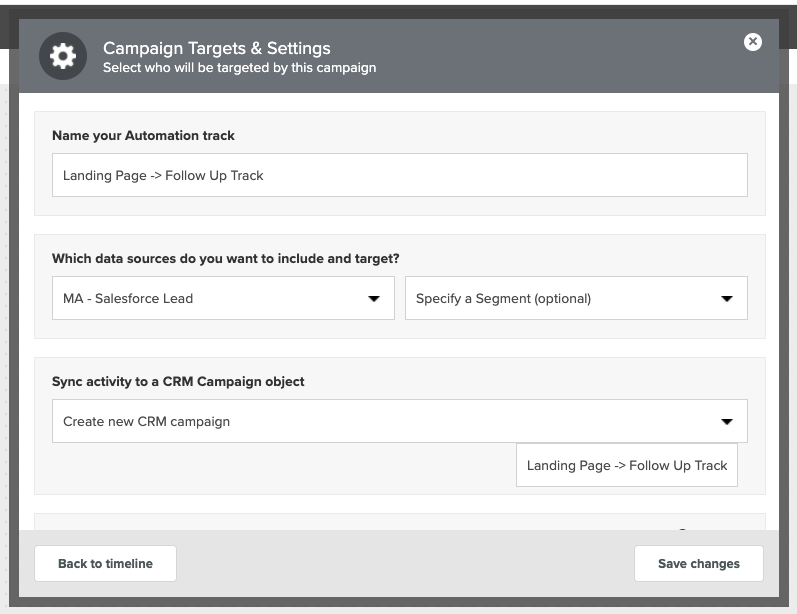The height and width of the screenshot is (614, 797).
Task: Click the new CRM campaign name field
Action: (627, 465)
